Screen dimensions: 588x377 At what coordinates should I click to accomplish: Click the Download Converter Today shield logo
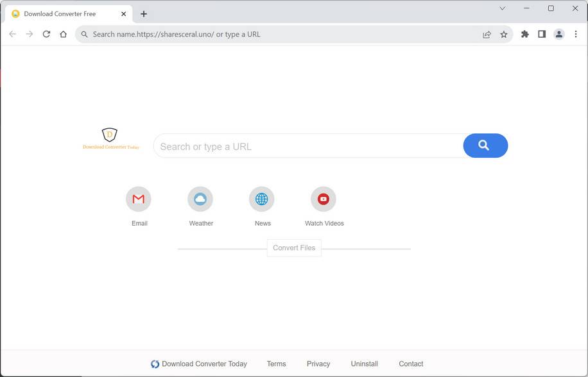click(x=110, y=135)
